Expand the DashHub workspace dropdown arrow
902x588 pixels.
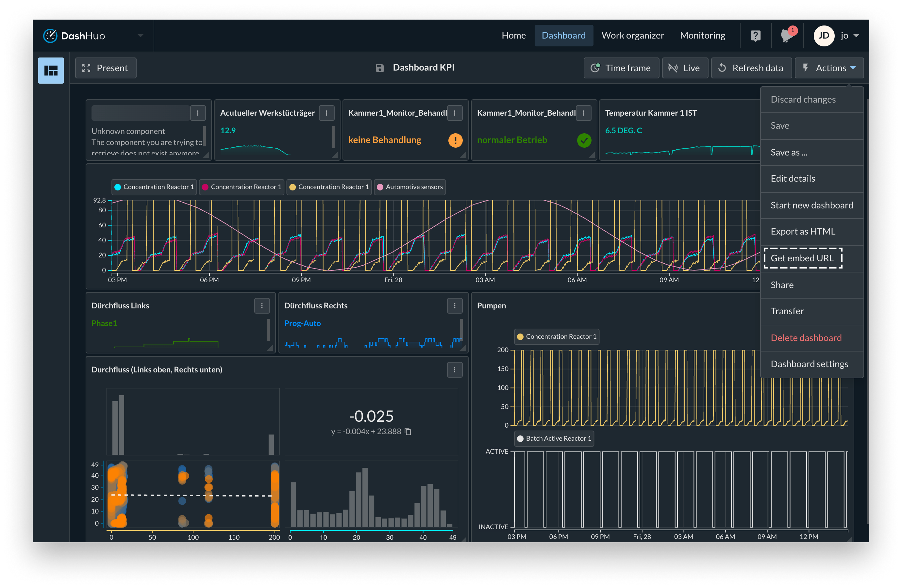[x=141, y=36]
